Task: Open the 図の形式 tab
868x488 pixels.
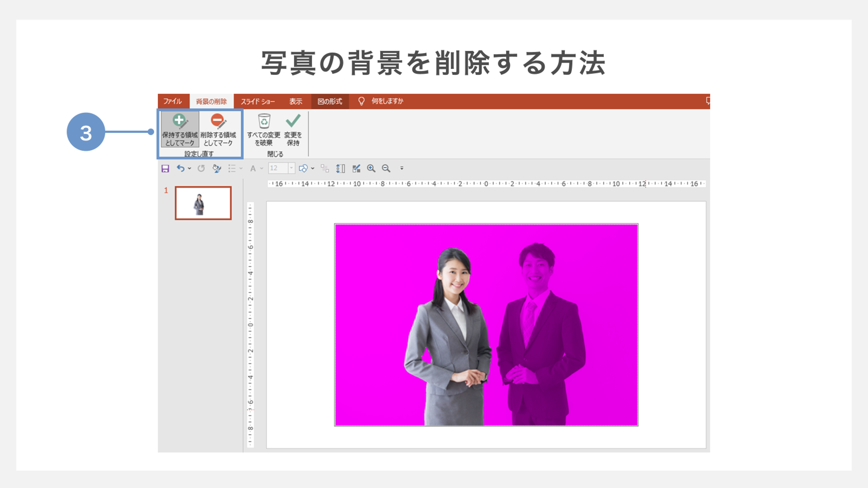Action: click(329, 101)
